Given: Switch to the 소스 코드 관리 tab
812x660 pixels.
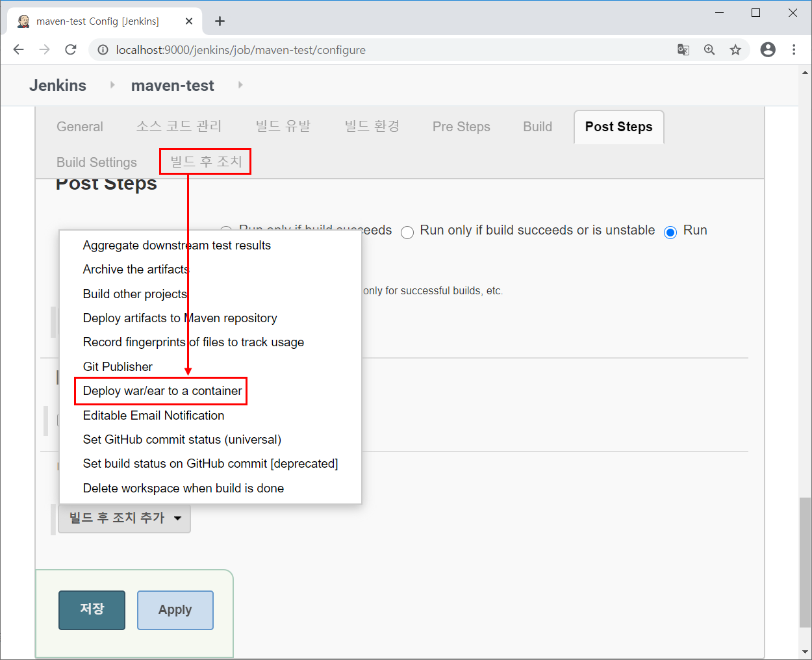Looking at the screenshot, I should tap(179, 127).
